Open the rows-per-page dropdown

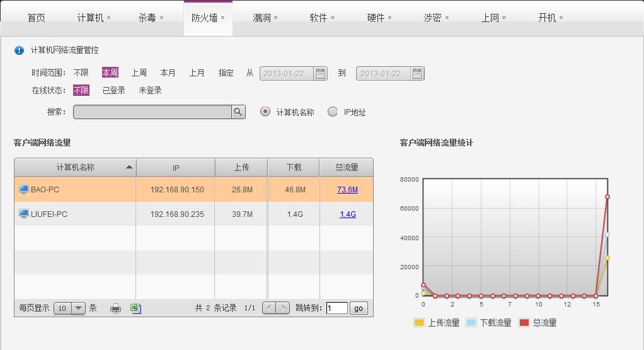(78, 308)
